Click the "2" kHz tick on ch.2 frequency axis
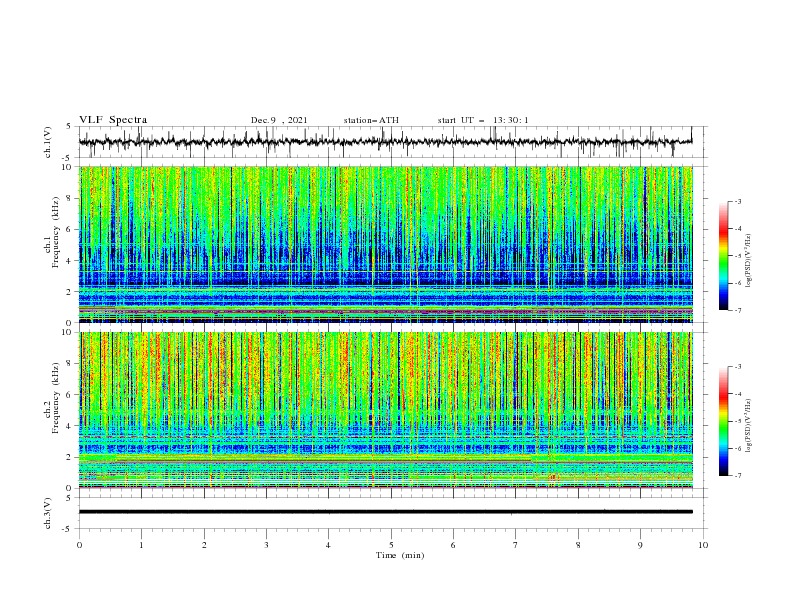 coord(70,457)
